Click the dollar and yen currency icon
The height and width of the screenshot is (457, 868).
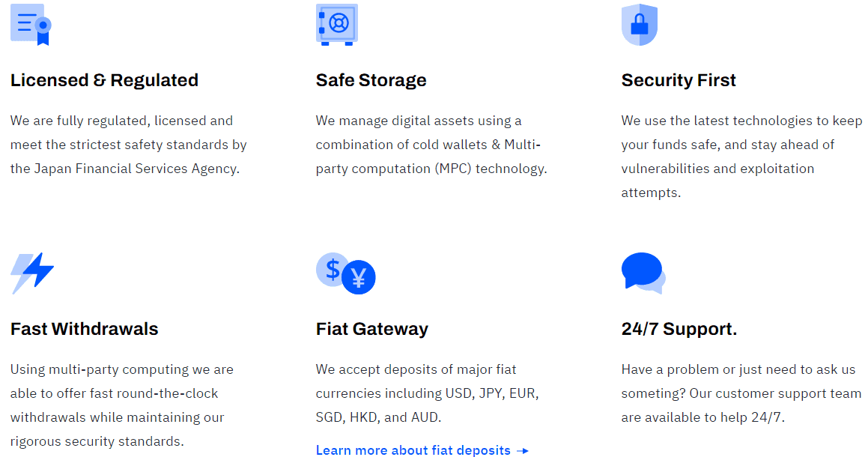coord(346,273)
